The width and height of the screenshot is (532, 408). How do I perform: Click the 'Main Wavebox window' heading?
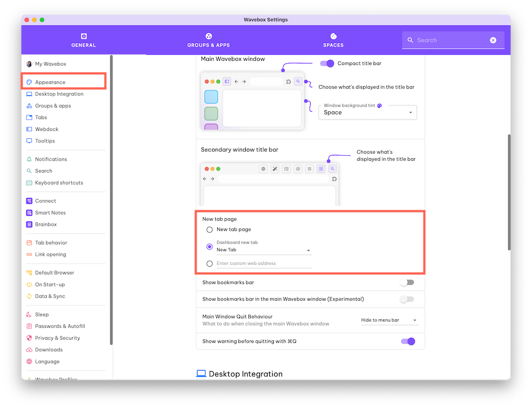(x=233, y=59)
